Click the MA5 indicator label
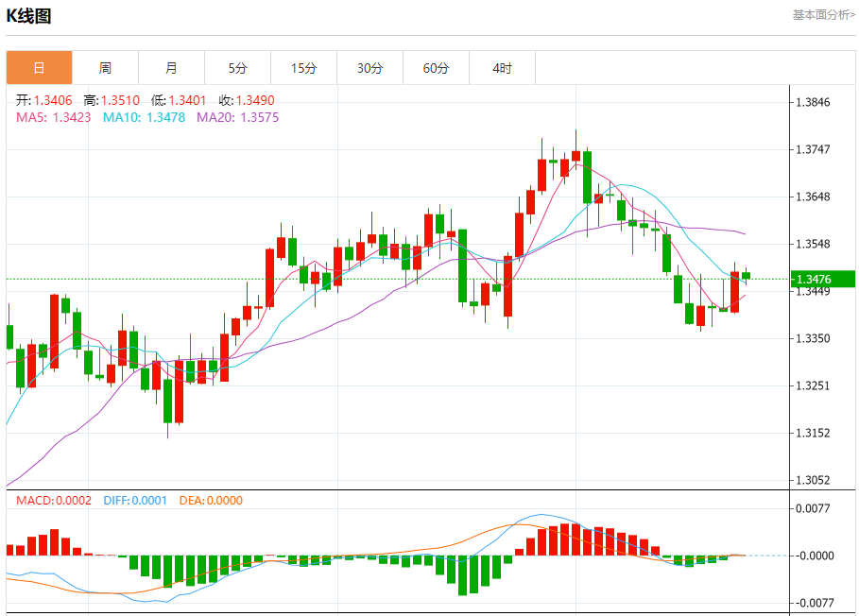 click(54, 117)
